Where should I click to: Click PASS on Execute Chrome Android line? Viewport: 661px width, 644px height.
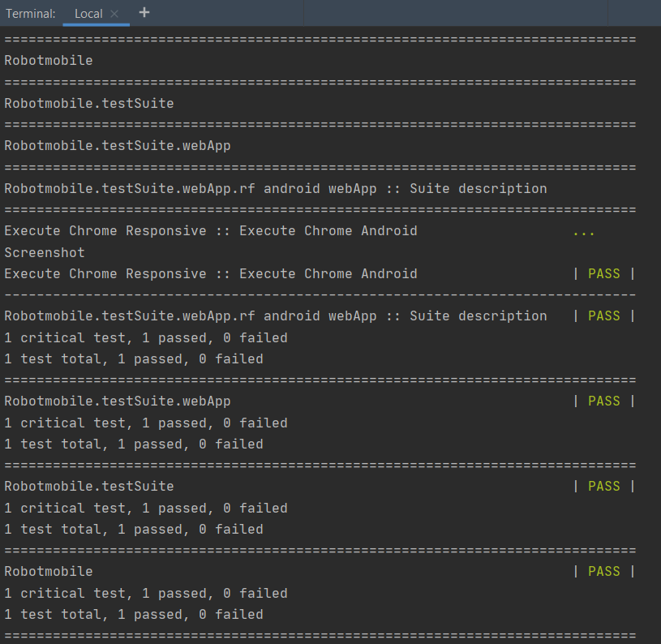click(604, 273)
